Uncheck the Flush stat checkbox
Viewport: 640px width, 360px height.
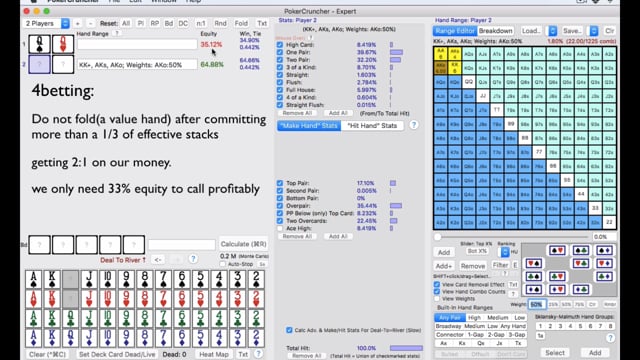coord(280,82)
